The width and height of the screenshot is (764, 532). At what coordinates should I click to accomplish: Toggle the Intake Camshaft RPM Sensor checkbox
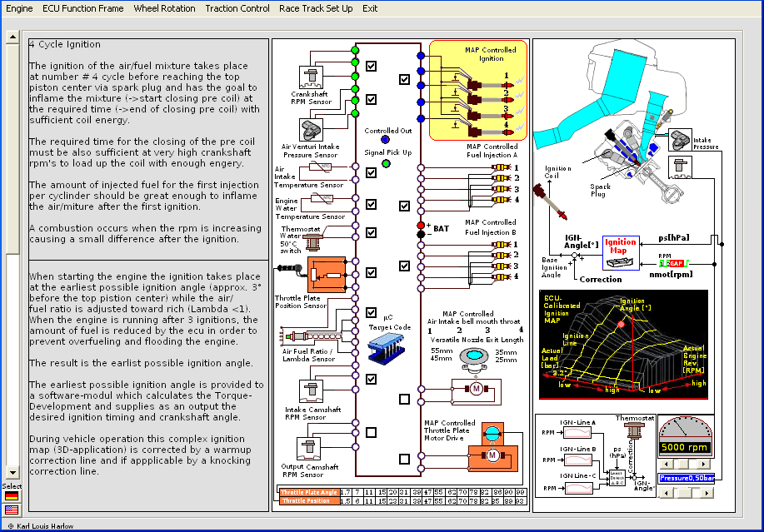(x=372, y=379)
